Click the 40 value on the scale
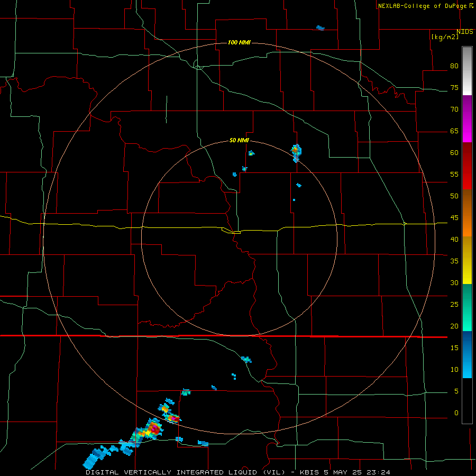 coord(454,240)
